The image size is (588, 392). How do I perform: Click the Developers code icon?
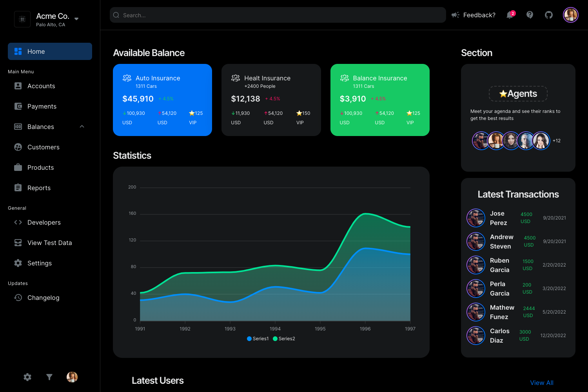pos(18,222)
